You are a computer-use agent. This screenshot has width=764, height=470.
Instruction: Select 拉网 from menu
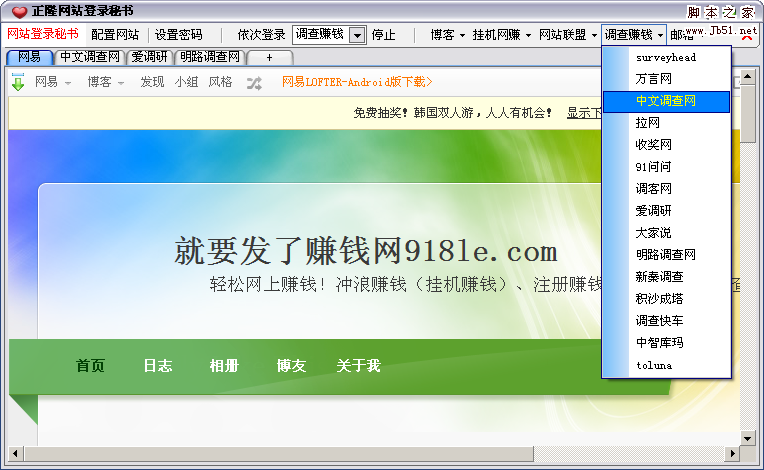tap(666, 123)
